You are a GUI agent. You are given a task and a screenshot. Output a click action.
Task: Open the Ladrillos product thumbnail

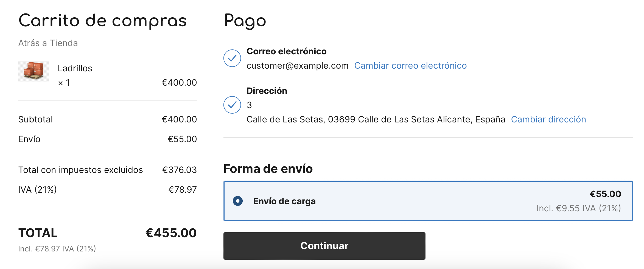33,71
